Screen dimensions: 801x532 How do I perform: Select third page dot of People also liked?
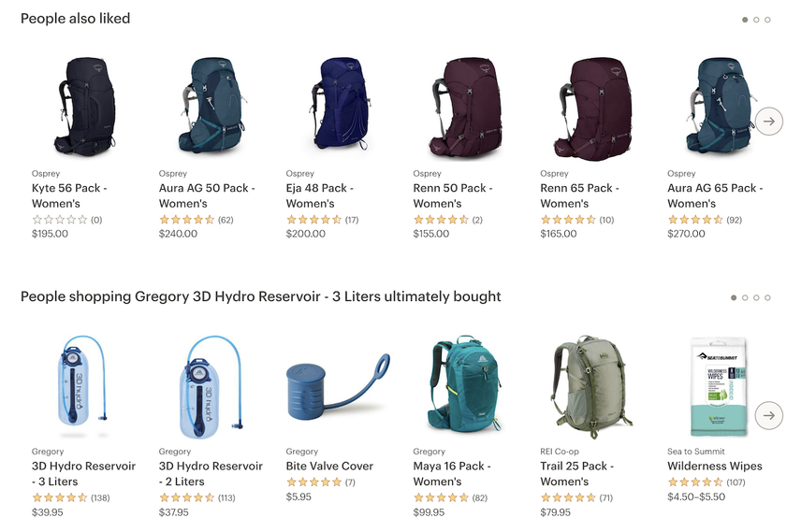[768, 20]
